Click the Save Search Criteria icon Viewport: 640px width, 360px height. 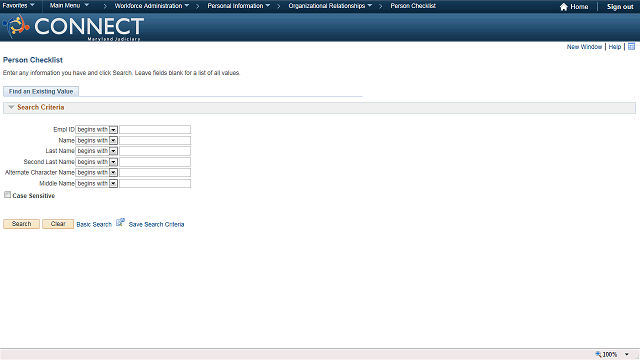[120, 222]
